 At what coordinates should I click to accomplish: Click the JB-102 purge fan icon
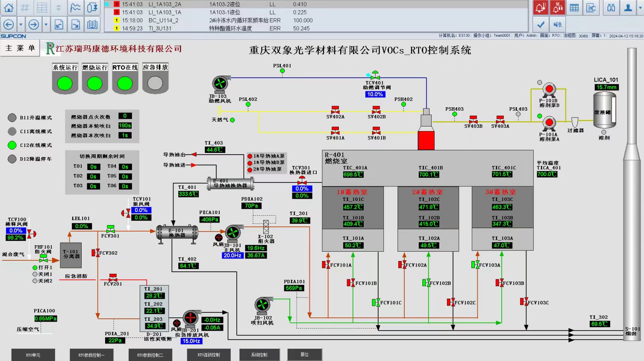point(263,306)
